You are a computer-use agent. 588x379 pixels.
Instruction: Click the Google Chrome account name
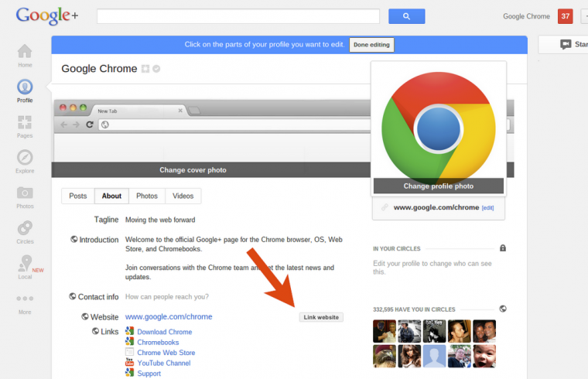click(526, 16)
